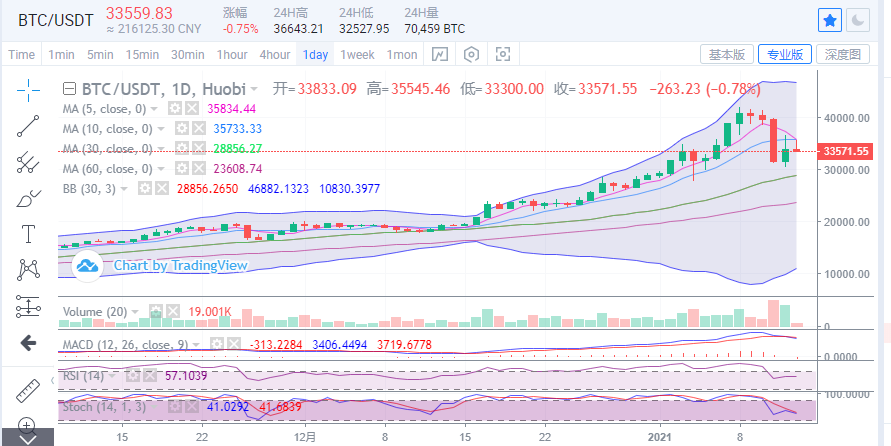891x446 pixels.
Task: Expand RSI (14) dropdown arrow
Action: click(113, 376)
